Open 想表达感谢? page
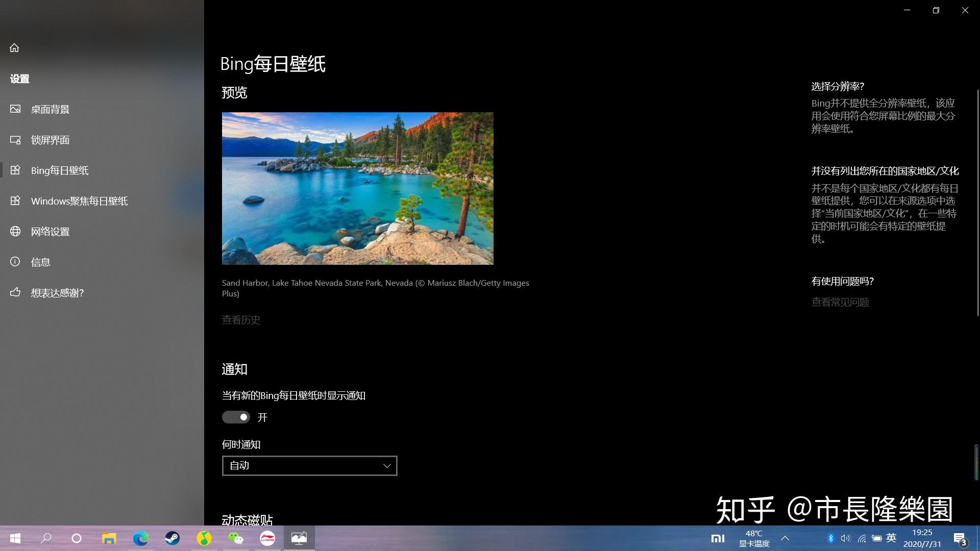Screen dimensions: 980x551 [x=102, y=293]
